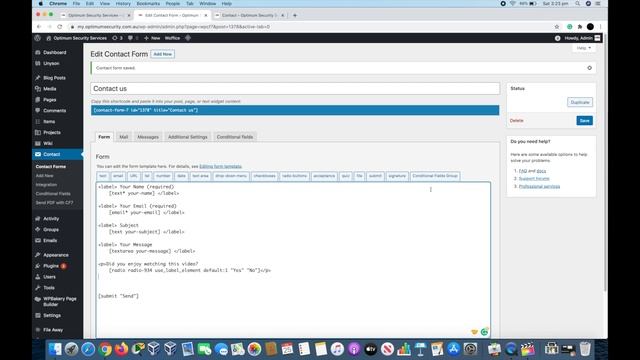The image size is (640, 360).
Task: Insert an 'acceptance' form tag
Action: (324, 176)
